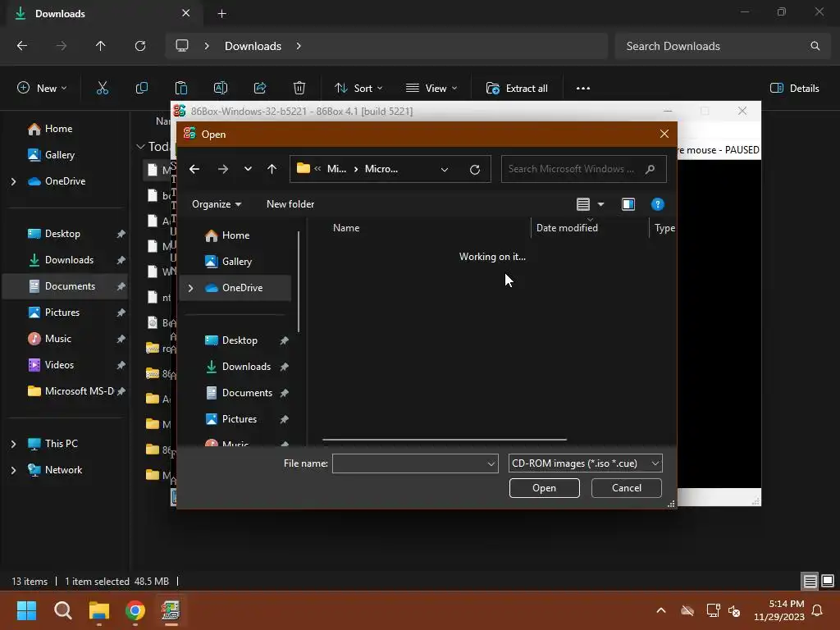840x630 pixels.
Task: Switch to large thumbnails view in status bar
Action: click(828, 581)
